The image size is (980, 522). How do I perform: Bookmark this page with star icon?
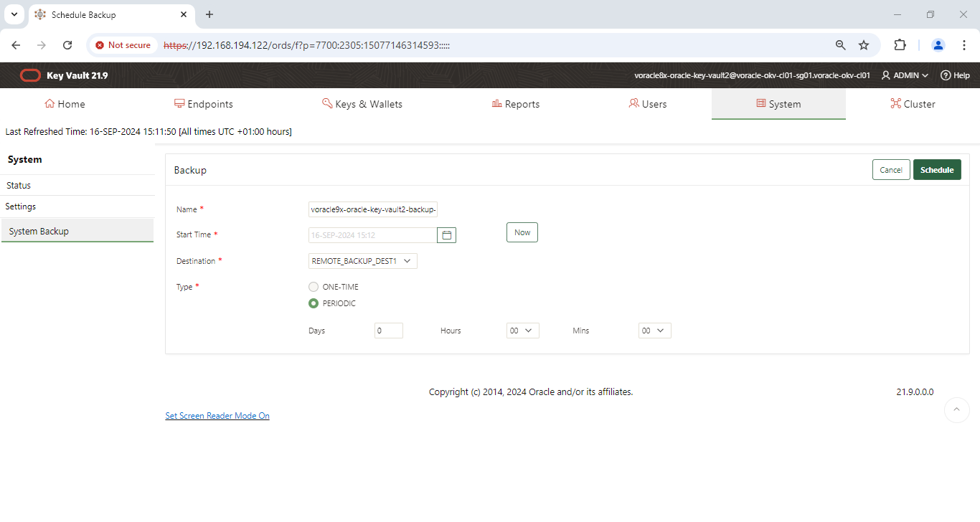[864, 45]
